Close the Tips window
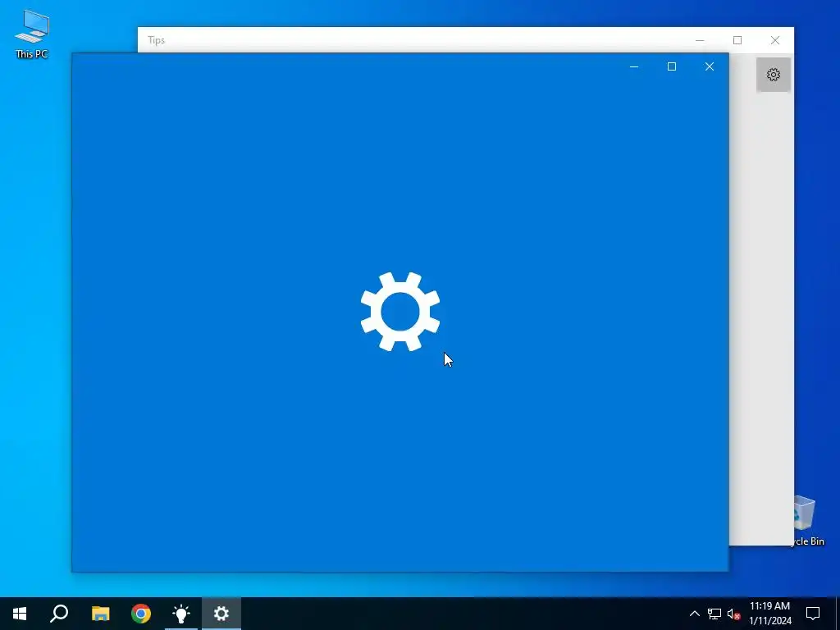840x630 pixels. pyautogui.click(x=775, y=40)
